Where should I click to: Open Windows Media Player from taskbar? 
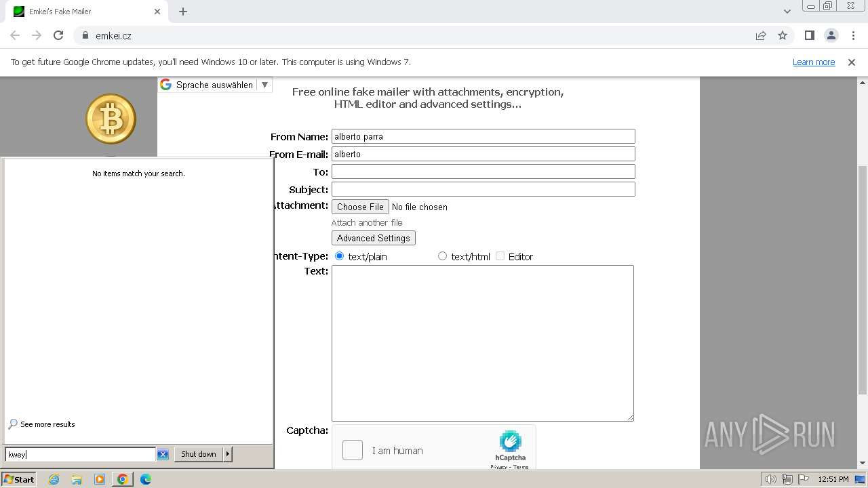click(x=100, y=479)
